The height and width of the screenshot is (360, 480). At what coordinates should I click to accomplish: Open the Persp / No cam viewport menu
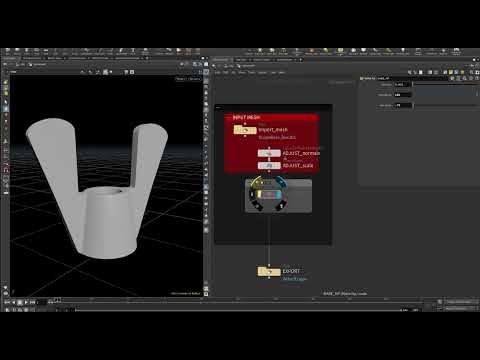click(188, 79)
